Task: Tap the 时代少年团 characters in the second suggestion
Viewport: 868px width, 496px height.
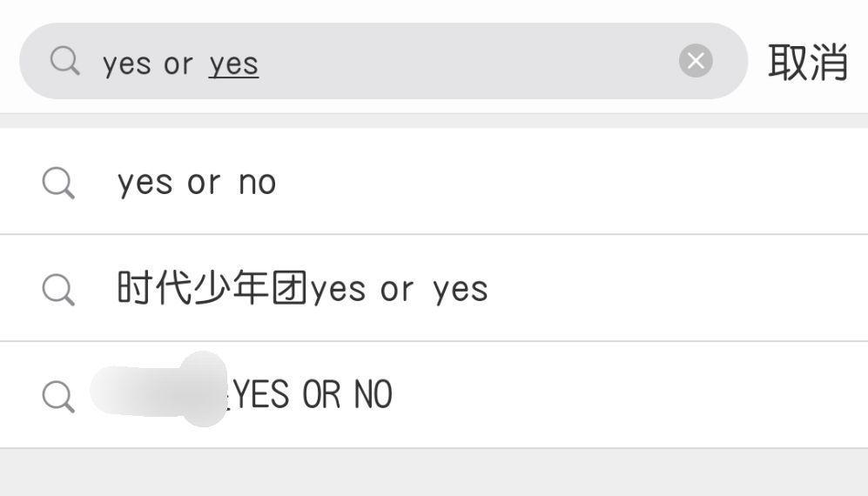Action: 212,289
